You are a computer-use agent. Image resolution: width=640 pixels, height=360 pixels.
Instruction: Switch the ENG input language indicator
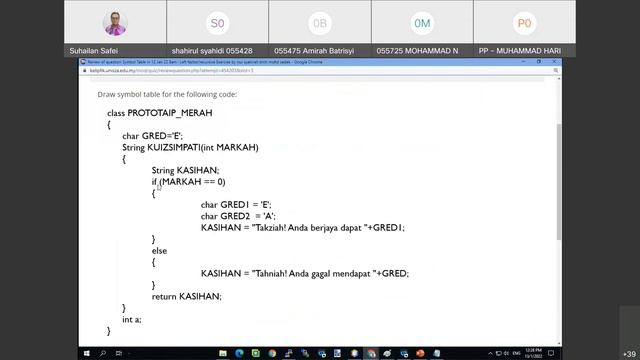coord(516,353)
